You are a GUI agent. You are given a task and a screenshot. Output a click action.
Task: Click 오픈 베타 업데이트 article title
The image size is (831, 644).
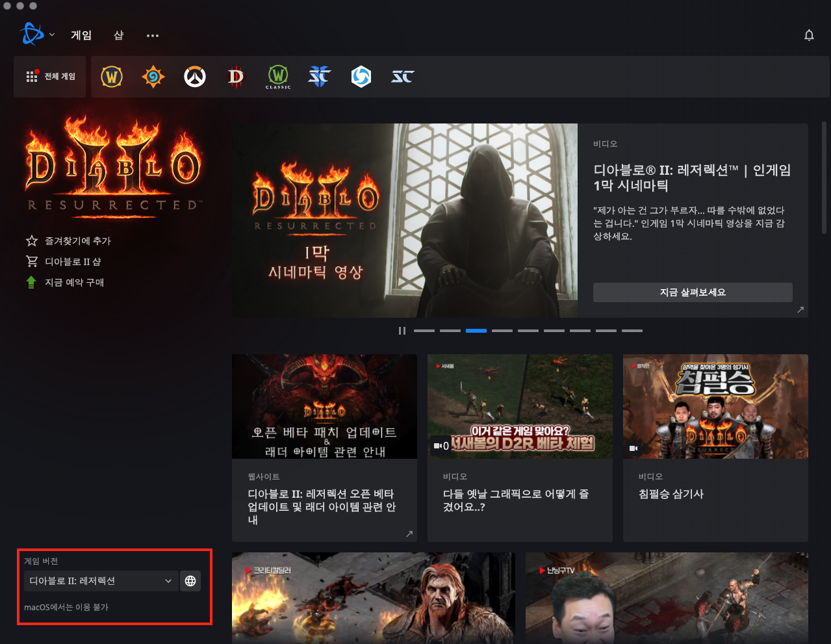coord(322,507)
